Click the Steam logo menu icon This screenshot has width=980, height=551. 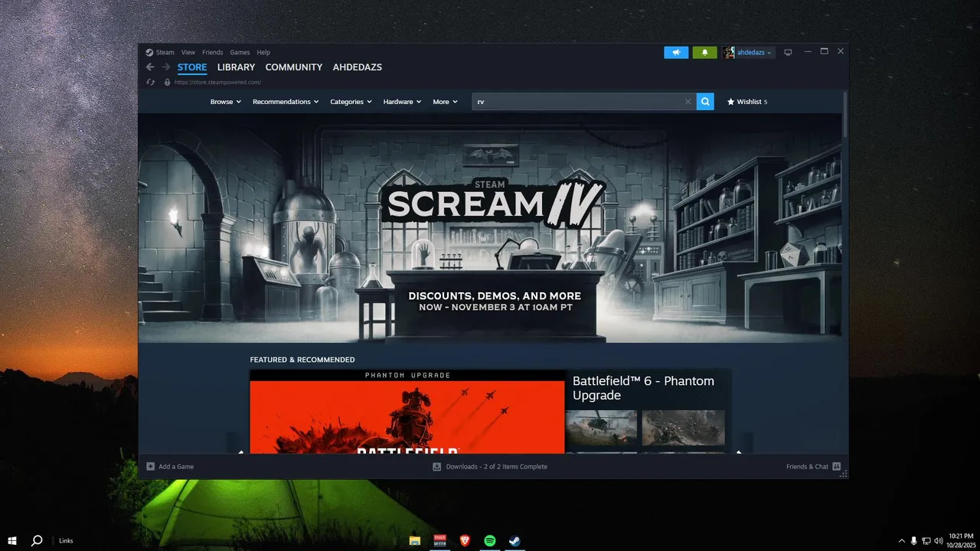[150, 52]
